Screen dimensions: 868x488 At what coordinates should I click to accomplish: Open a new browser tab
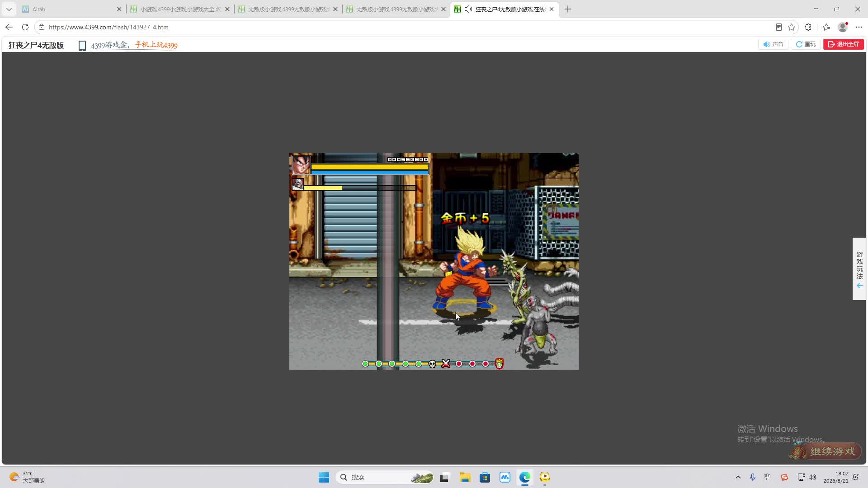pos(568,9)
